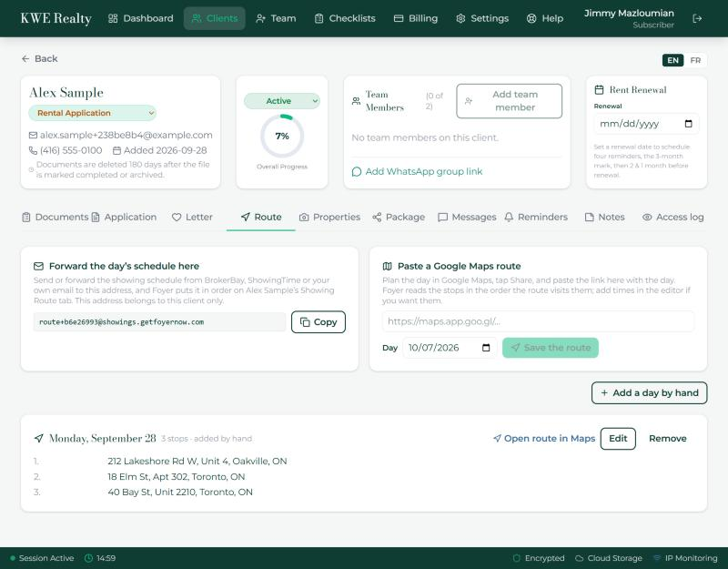The width and height of the screenshot is (728, 569).
Task: Select the EN language toggle
Action: click(x=672, y=60)
